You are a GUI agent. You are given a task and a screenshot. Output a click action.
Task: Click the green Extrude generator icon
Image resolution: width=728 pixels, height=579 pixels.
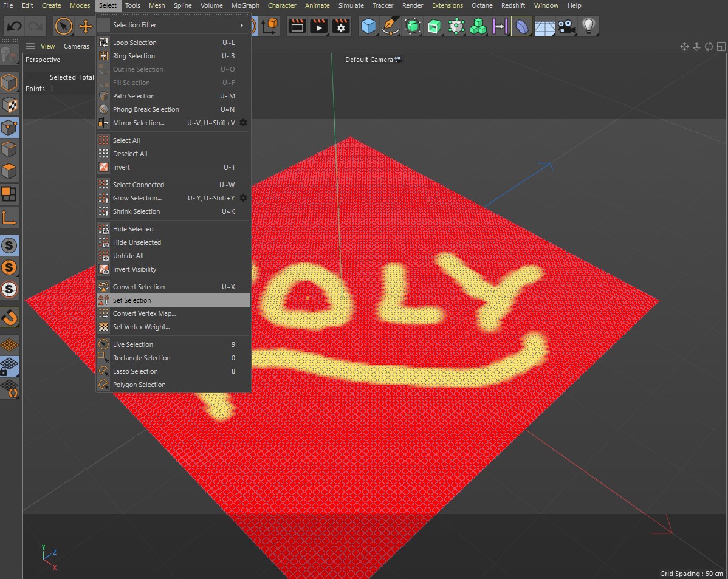(x=434, y=26)
